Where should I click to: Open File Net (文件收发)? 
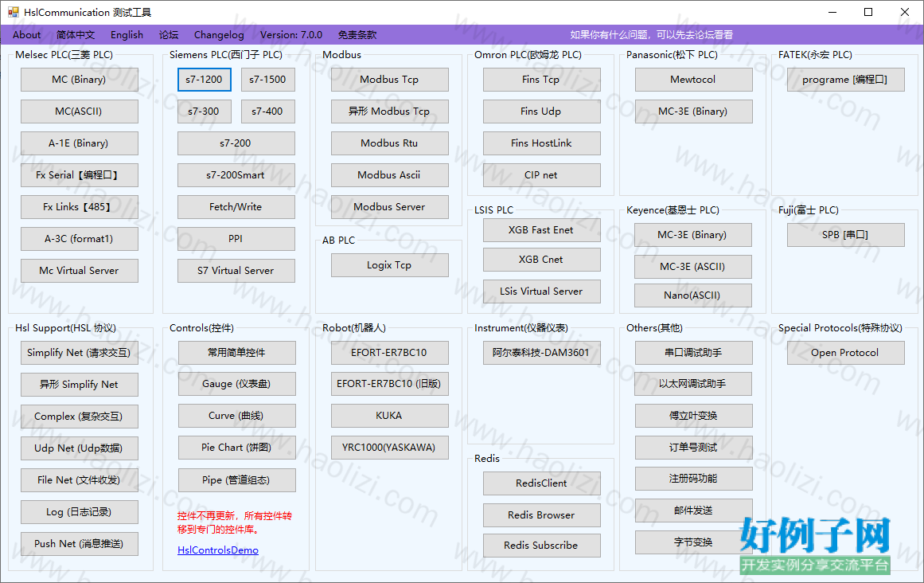pyautogui.click(x=80, y=479)
